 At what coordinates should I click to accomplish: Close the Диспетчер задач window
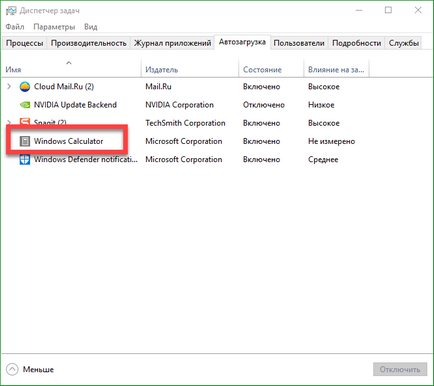click(418, 10)
